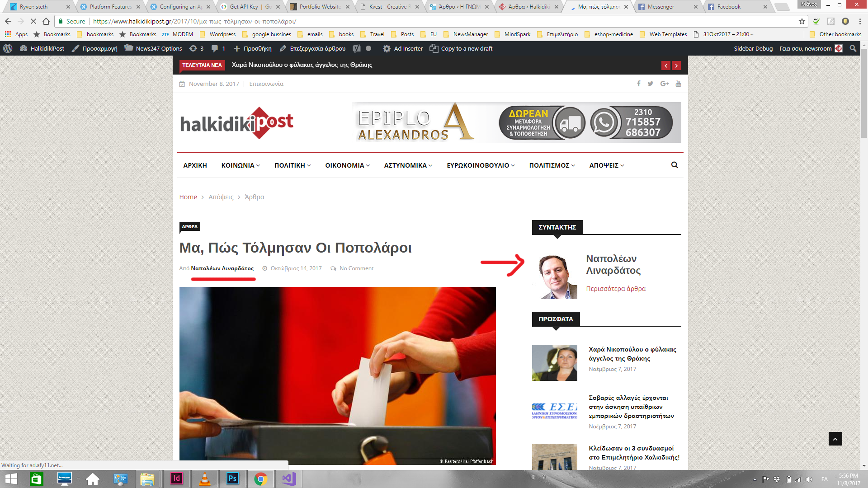This screenshot has width=868, height=488.
Task: Open the Twitter social icon in header
Action: tap(650, 84)
